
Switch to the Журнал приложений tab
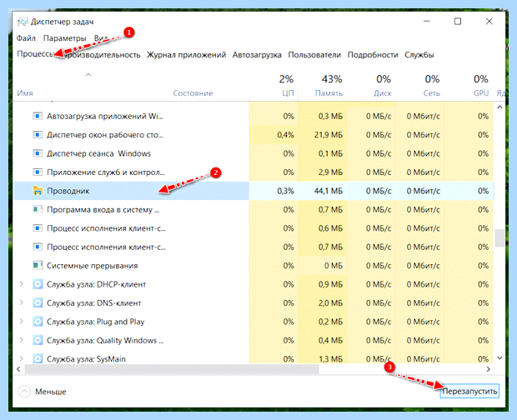tap(186, 55)
